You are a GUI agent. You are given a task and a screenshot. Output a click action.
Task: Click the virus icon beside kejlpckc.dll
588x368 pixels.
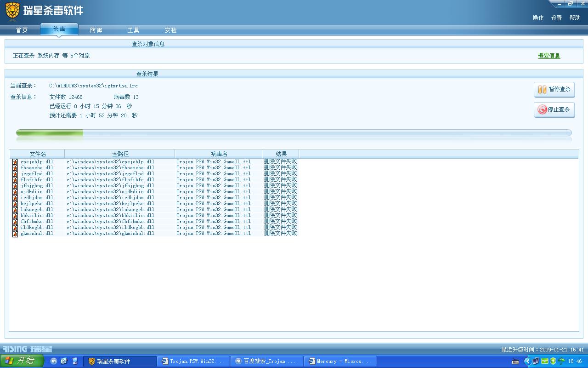15,204
